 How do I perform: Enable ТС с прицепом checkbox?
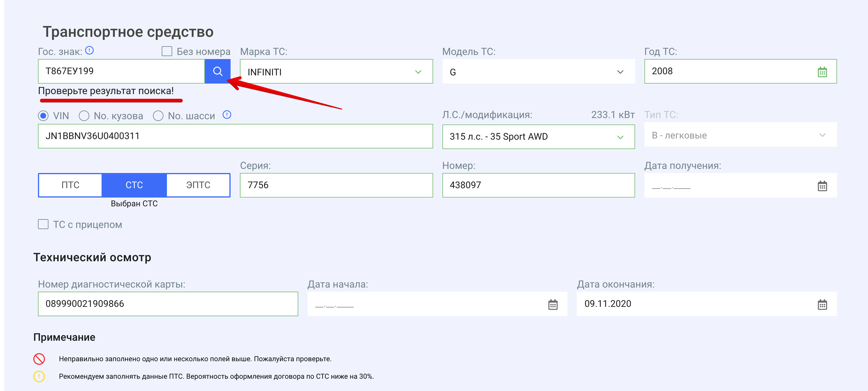(x=43, y=224)
